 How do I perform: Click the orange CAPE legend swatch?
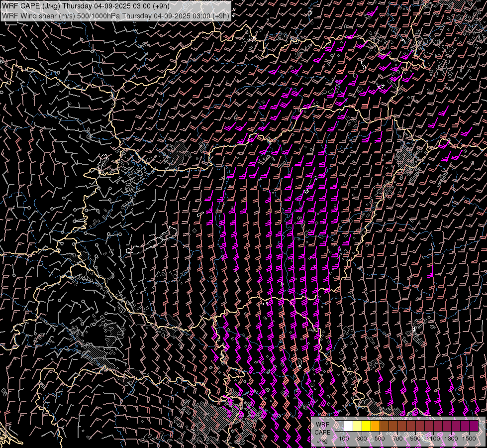tap(375, 426)
